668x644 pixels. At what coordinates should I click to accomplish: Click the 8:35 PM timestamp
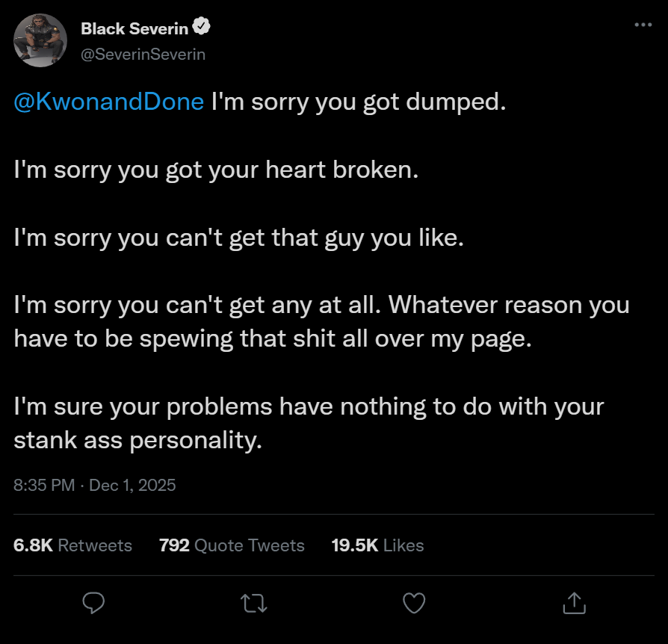pyautogui.click(x=44, y=485)
